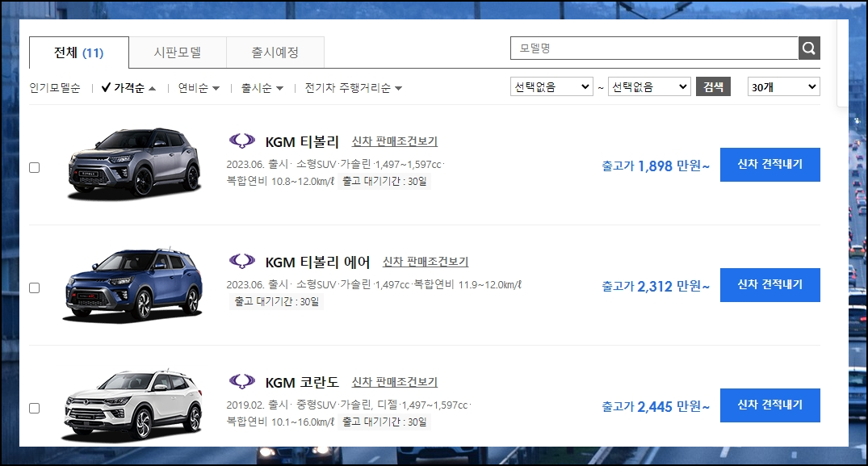Sort by 출시순 release date
The image size is (868, 466).
point(262,88)
